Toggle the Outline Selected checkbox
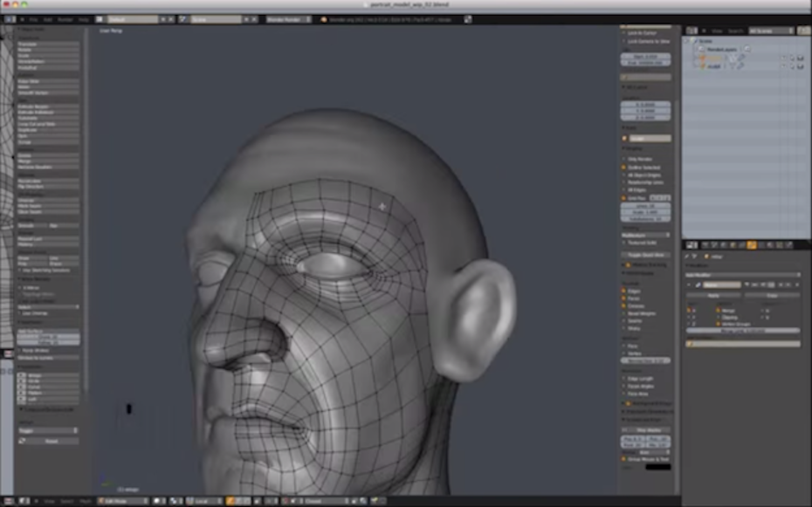812x507 pixels. [x=625, y=167]
